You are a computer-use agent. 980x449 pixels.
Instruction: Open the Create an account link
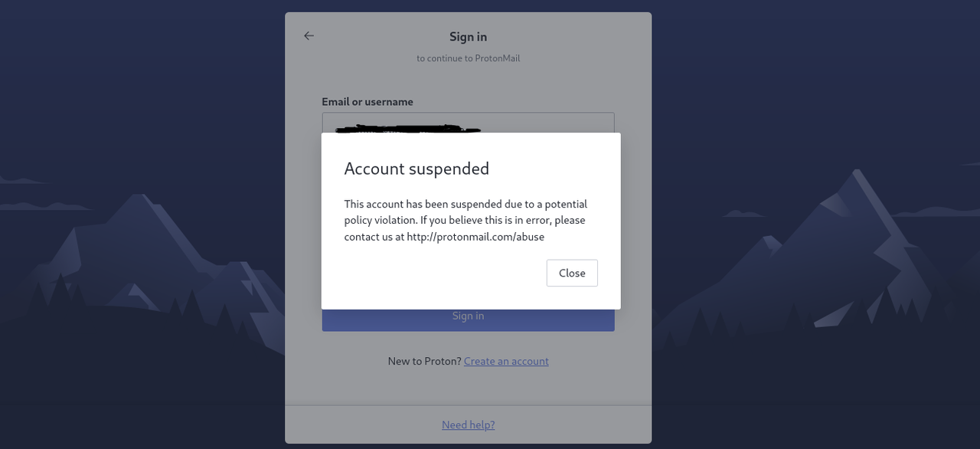point(506,361)
